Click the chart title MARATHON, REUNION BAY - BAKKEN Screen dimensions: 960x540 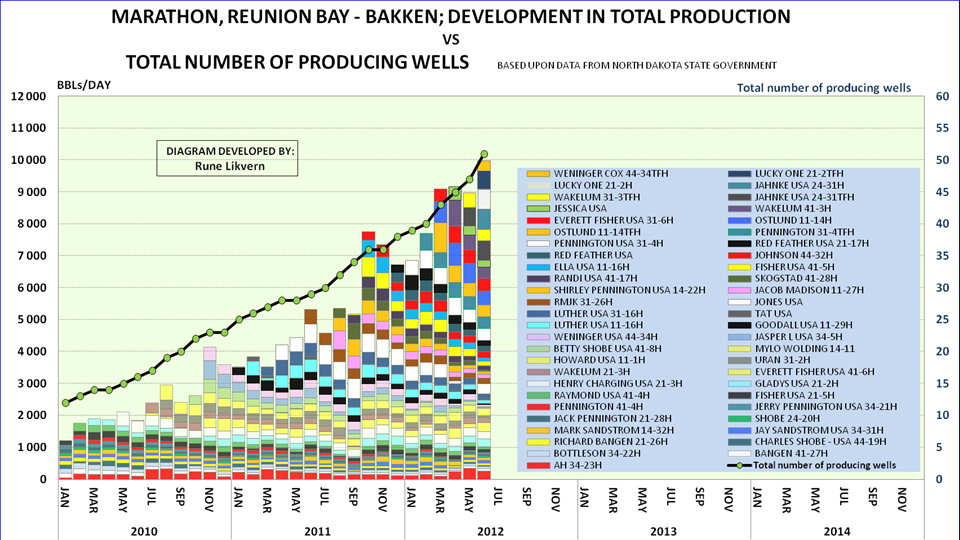(x=450, y=17)
